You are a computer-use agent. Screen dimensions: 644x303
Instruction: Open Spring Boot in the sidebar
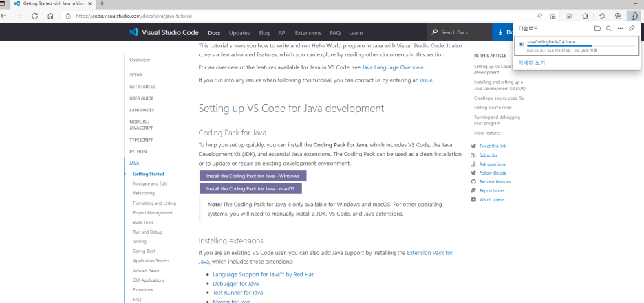pos(144,251)
